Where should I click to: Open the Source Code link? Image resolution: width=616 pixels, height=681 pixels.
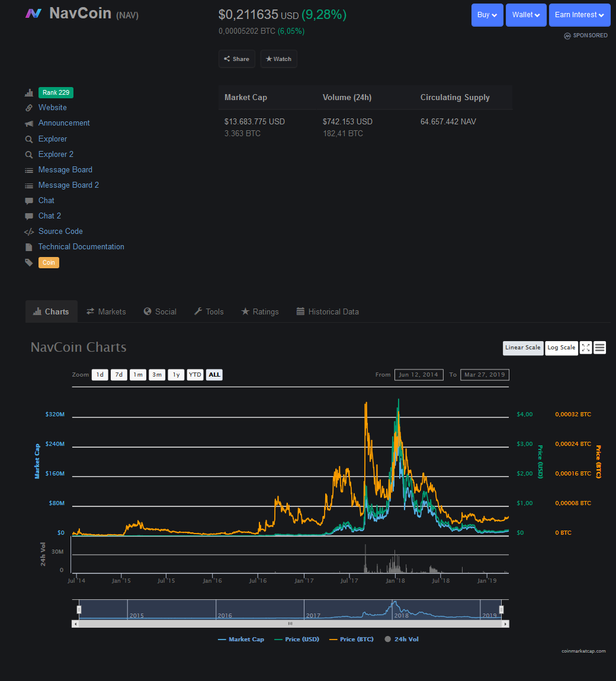[x=60, y=232]
